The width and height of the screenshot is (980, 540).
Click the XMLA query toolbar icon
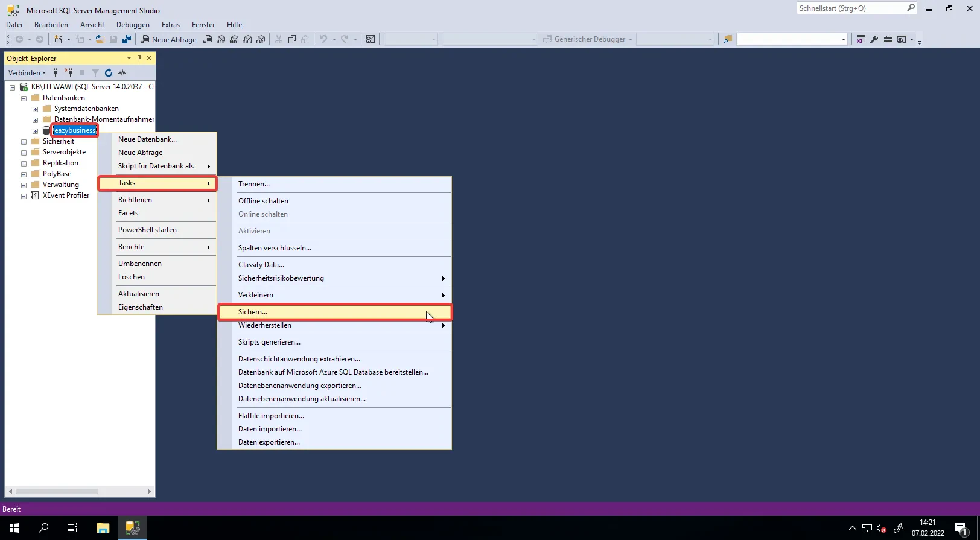[247, 39]
